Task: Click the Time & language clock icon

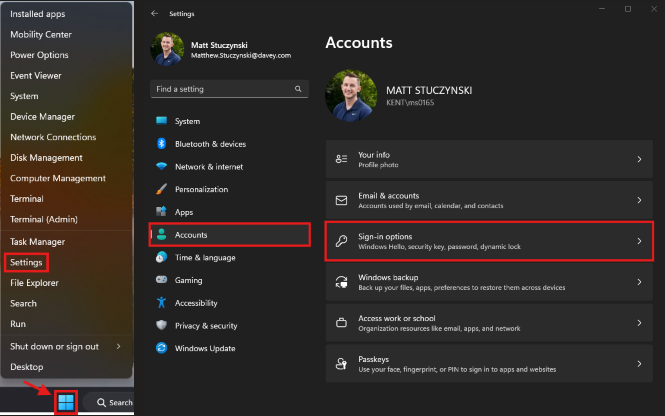Action: coord(162,257)
